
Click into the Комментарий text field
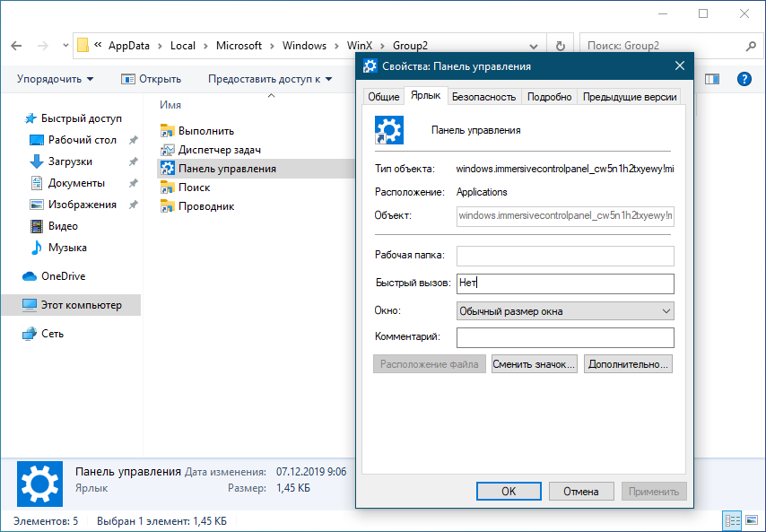click(565, 337)
